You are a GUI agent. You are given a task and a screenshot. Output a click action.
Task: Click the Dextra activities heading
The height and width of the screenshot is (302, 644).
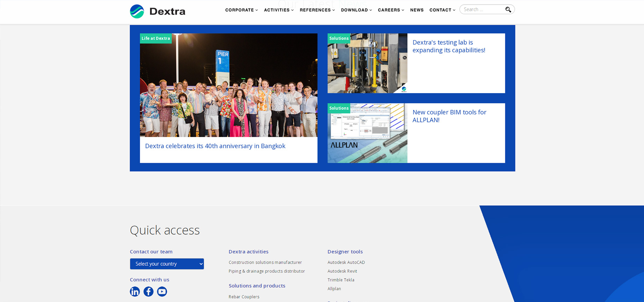(x=249, y=251)
